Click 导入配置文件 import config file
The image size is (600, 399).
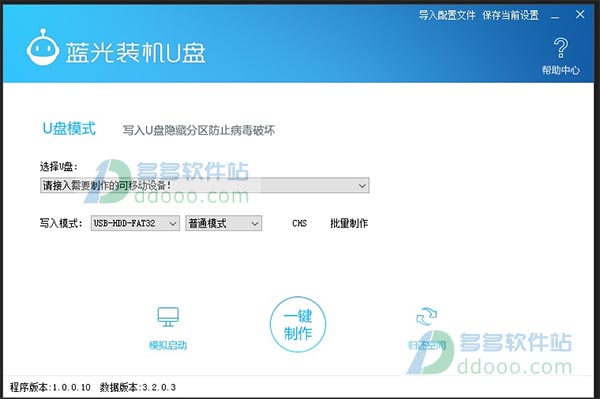[x=447, y=15]
